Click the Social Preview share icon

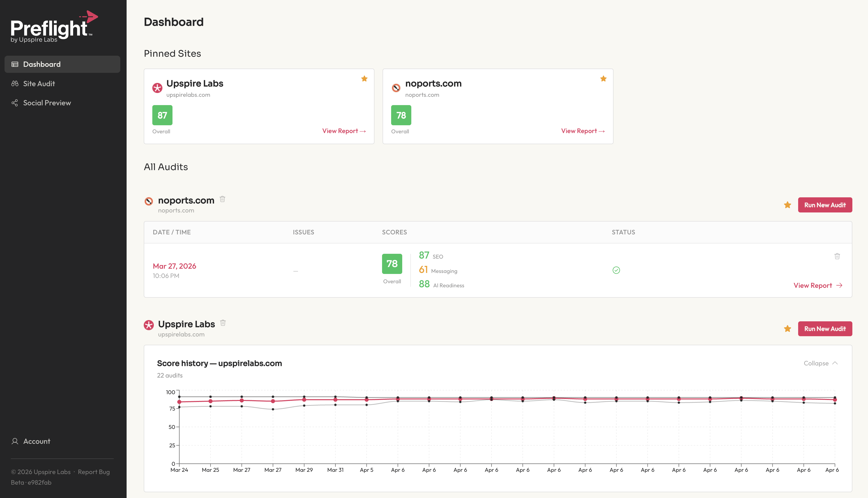(15, 103)
